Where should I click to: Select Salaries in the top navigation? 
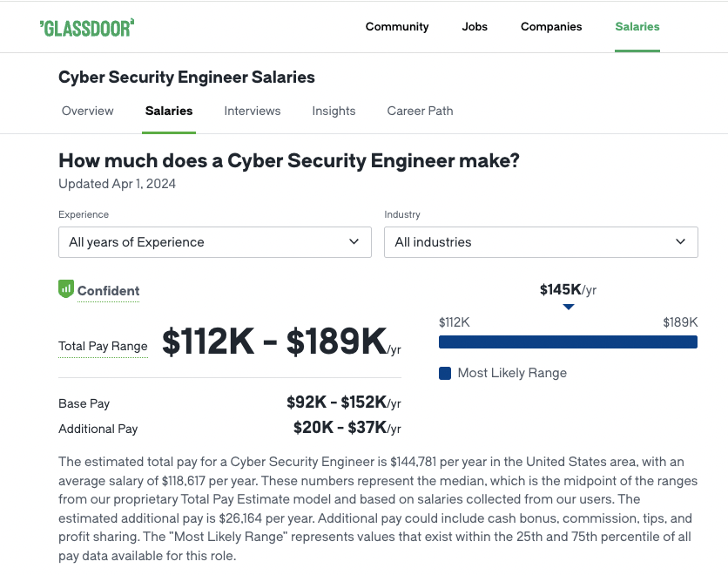637,27
